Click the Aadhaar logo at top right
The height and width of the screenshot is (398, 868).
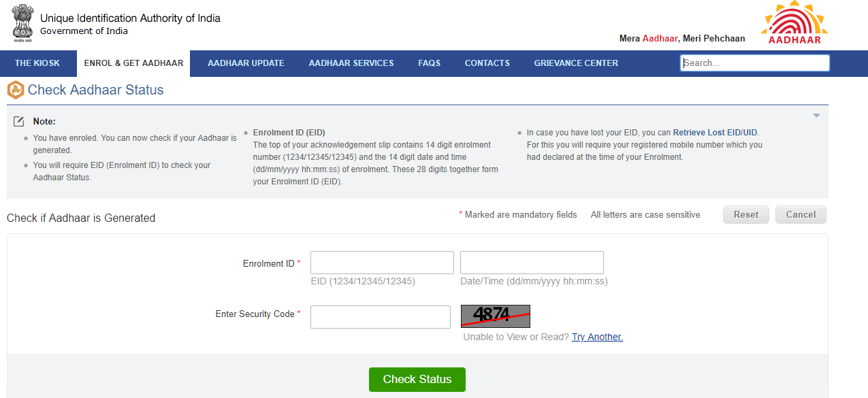[x=794, y=22]
